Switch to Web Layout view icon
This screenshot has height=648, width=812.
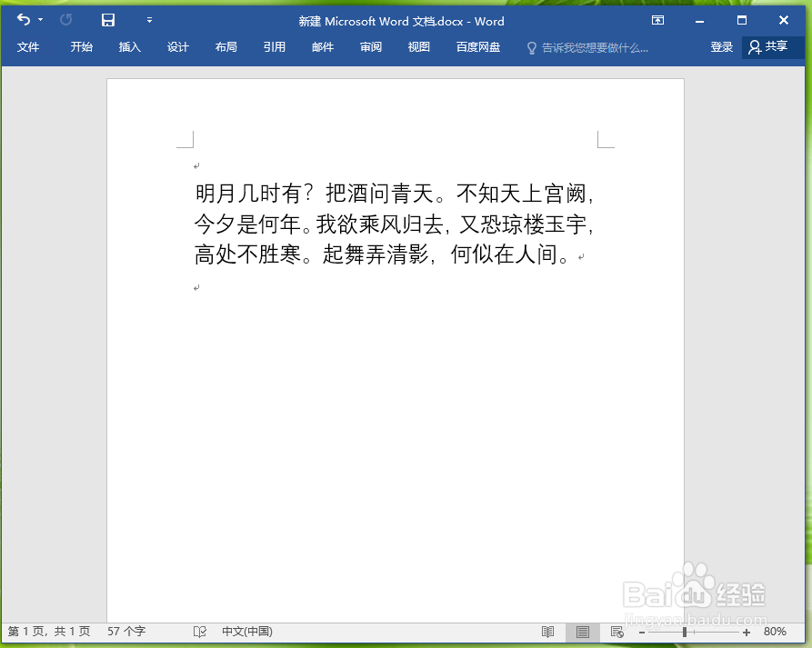[617, 632]
